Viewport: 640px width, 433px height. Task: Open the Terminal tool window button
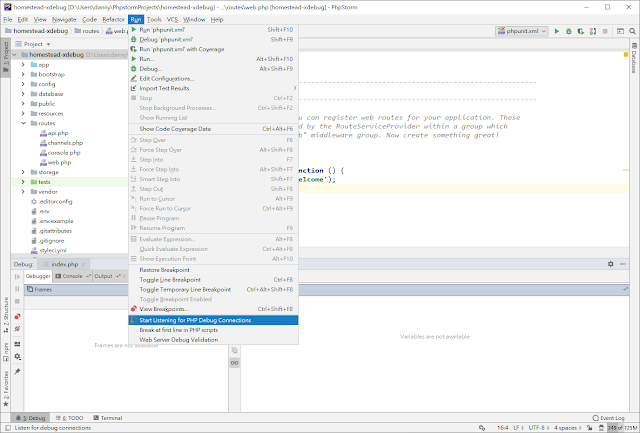pyautogui.click(x=108, y=418)
